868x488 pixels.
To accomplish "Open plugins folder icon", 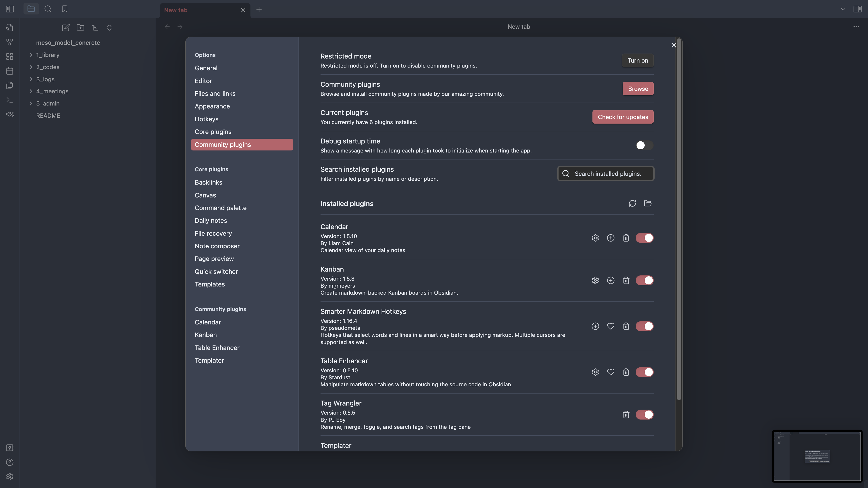I will (x=647, y=203).
